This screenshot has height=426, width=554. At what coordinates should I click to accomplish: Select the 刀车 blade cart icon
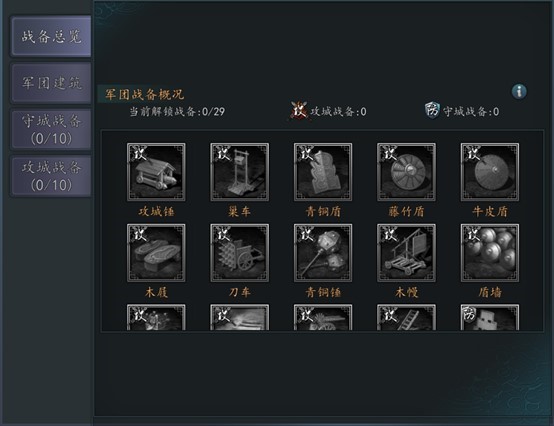coord(240,253)
